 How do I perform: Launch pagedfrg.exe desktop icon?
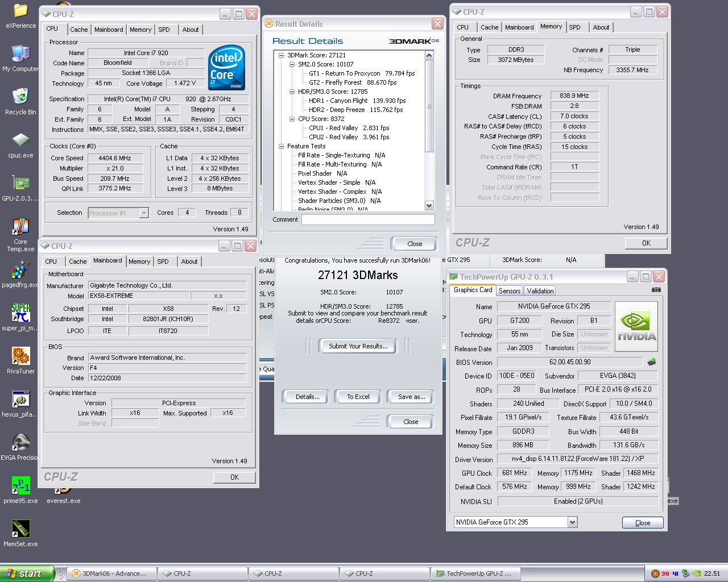20,275
